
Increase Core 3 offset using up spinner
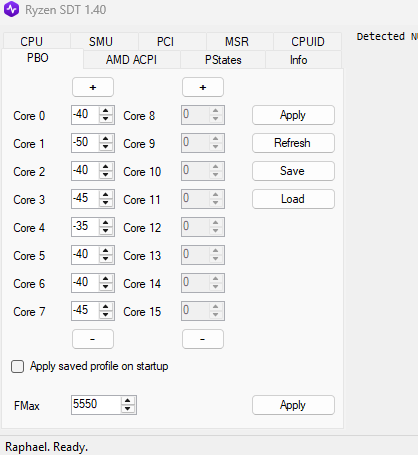pos(106,195)
